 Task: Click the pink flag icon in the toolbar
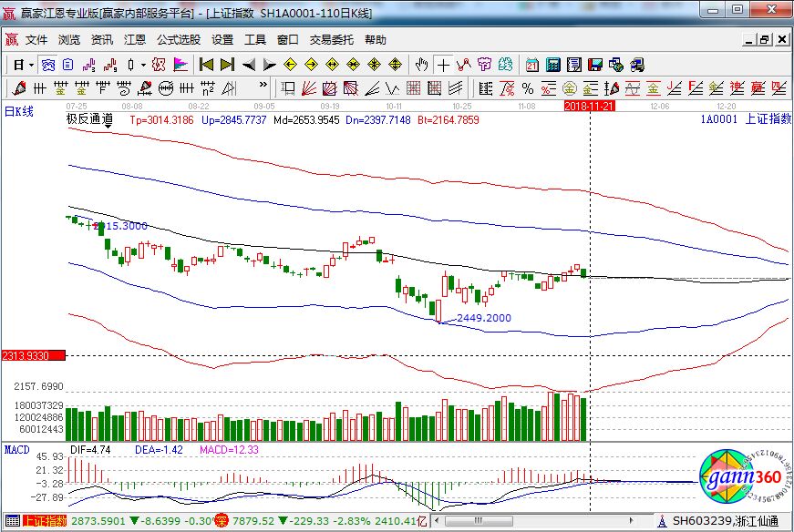(x=180, y=65)
